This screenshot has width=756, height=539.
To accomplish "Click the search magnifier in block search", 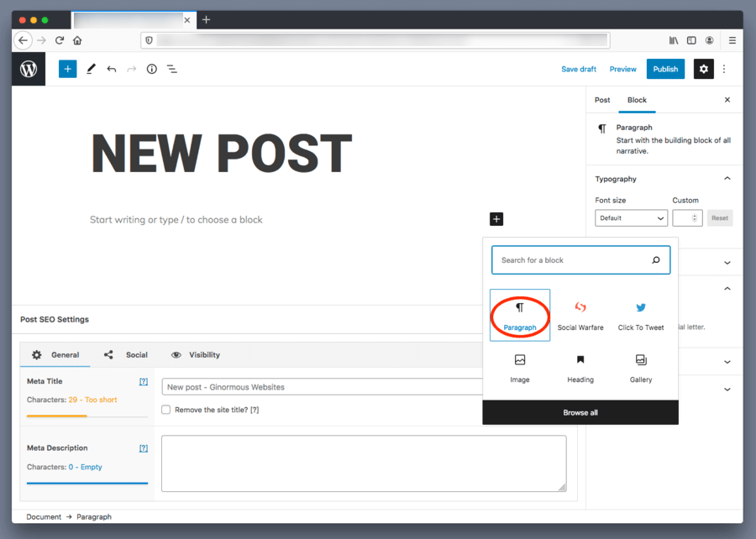I will (x=656, y=260).
